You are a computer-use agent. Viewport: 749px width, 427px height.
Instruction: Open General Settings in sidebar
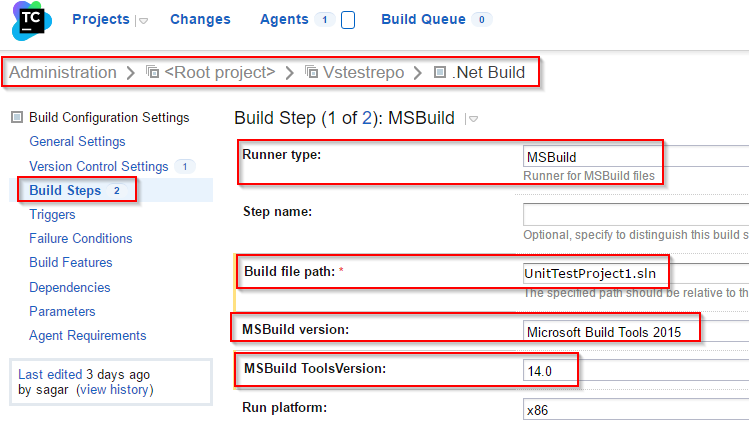(77, 141)
